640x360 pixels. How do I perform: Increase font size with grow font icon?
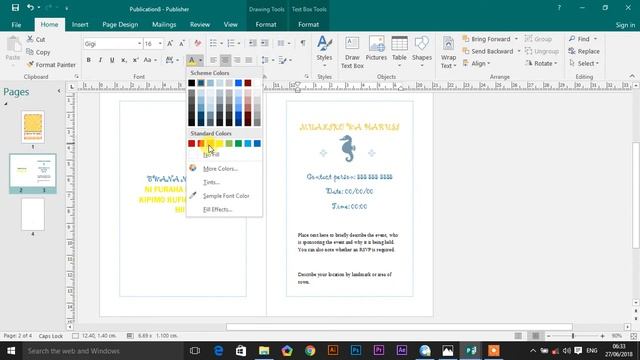point(170,43)
